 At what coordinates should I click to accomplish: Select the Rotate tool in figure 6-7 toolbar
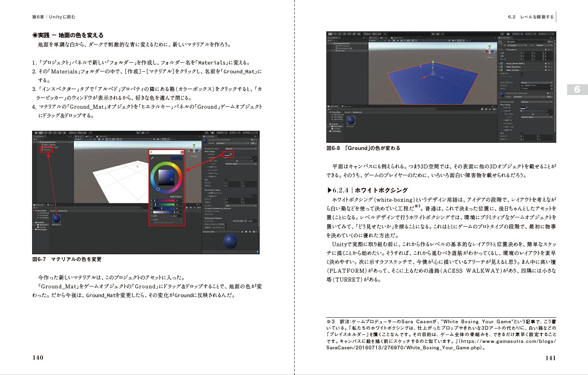pos(45,133)
